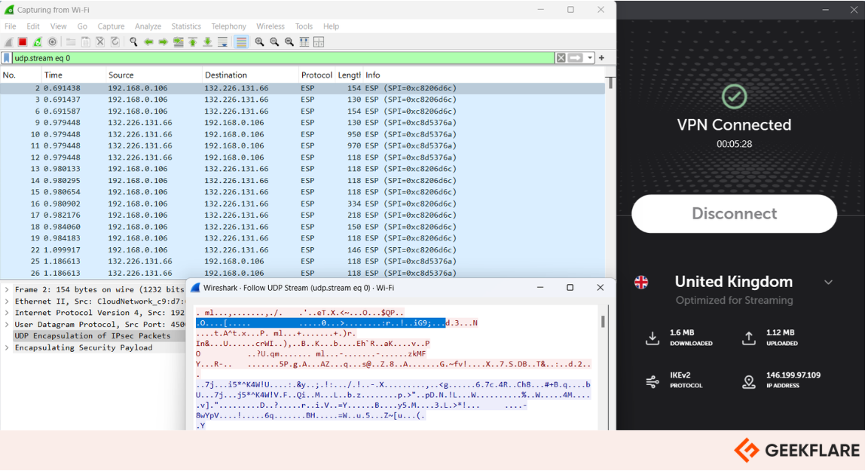Open capture options with the gear icon
This screenshot has height=471, width=868.
pos(52,41)
